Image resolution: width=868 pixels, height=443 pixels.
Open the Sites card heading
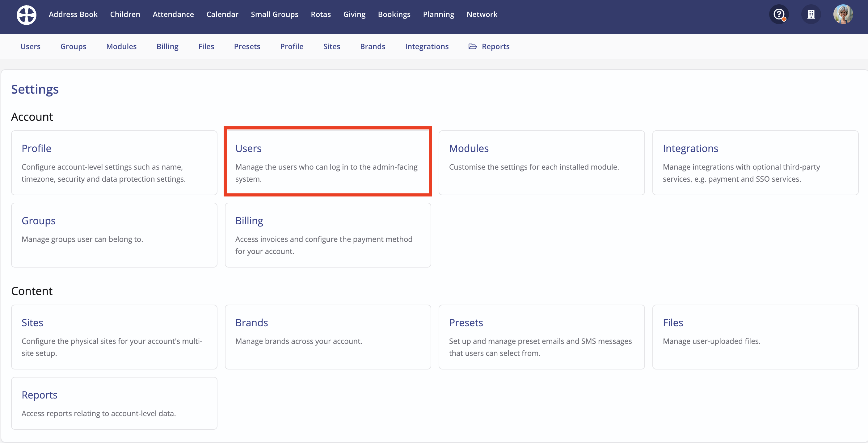tap(32, 323)
